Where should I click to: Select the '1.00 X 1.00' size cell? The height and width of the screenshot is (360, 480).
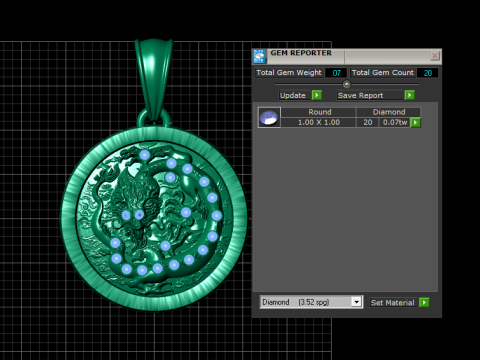(319, 122)
